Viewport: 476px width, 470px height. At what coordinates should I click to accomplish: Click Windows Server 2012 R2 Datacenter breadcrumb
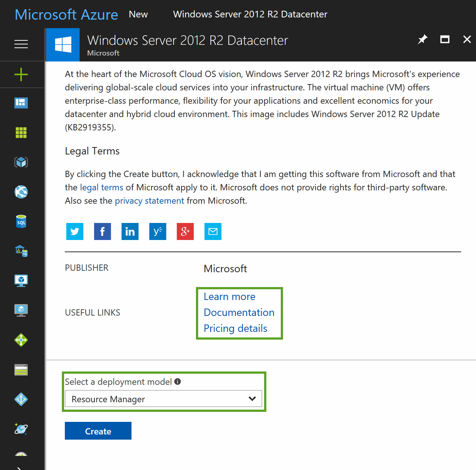point(250,14)
